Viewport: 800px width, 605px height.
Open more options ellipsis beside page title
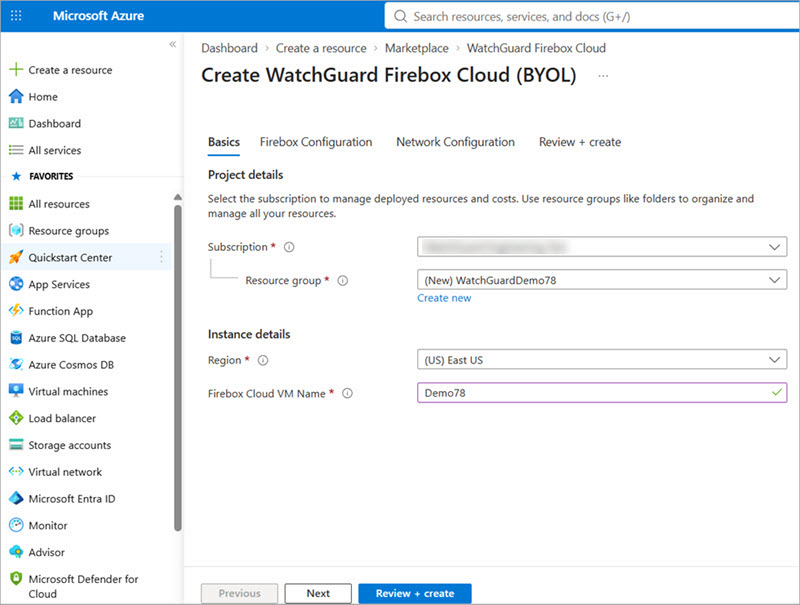[x=604, y=75]
